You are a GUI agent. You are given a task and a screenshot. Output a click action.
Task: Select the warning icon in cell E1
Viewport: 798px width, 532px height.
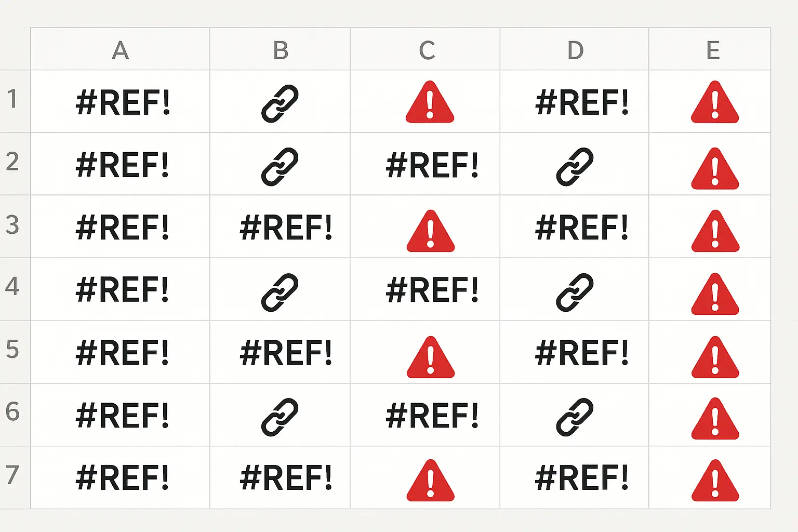click(x=714, y=103)
